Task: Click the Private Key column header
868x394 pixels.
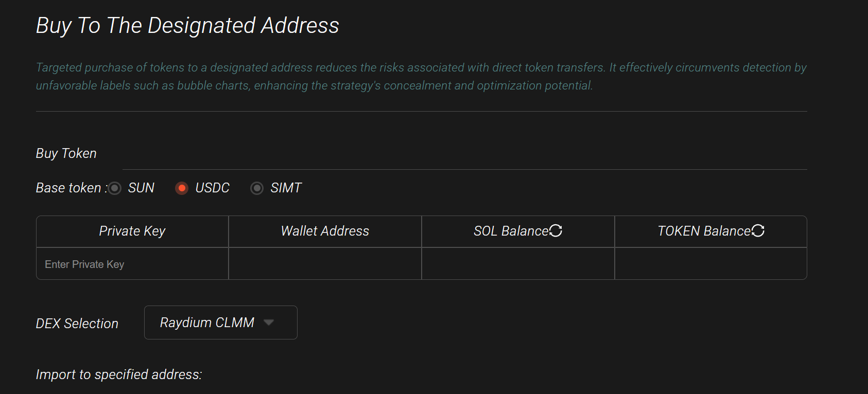Action: [x=132, y=231]
